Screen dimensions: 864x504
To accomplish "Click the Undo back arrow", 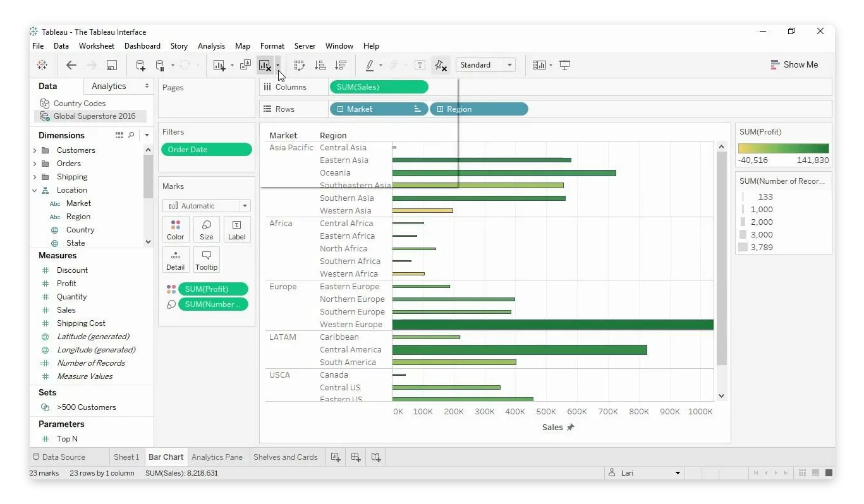I will click(71, 65).
